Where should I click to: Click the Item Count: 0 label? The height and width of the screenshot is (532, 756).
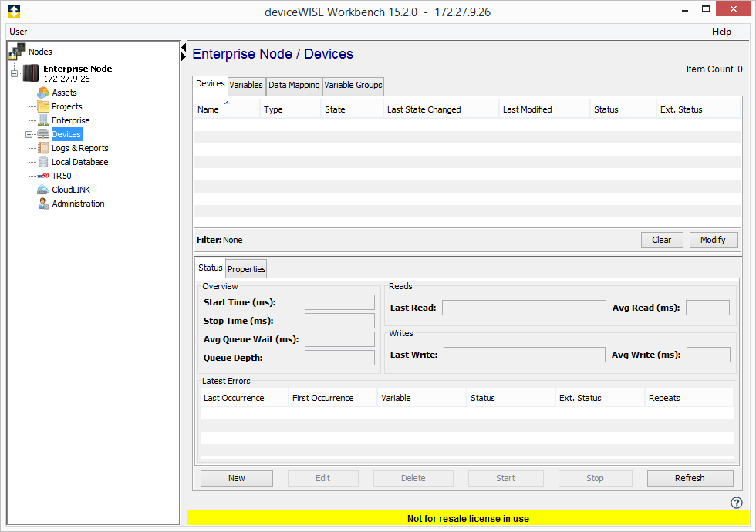(714, 69)
